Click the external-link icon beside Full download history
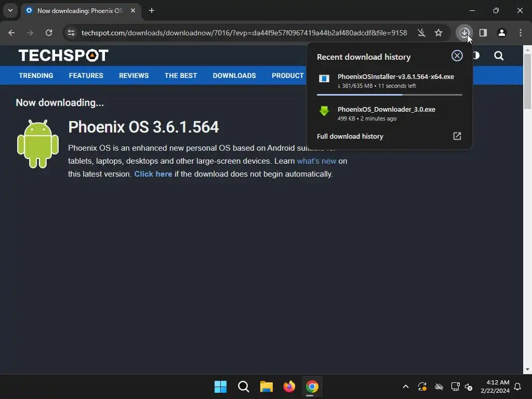532x399 pixels. 457,136
